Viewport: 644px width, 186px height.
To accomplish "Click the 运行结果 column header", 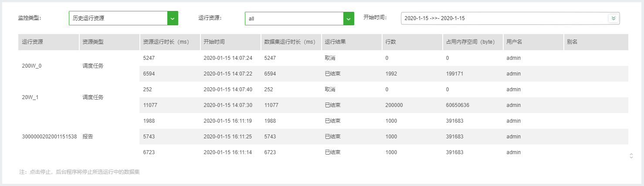I will coord(335,42).
